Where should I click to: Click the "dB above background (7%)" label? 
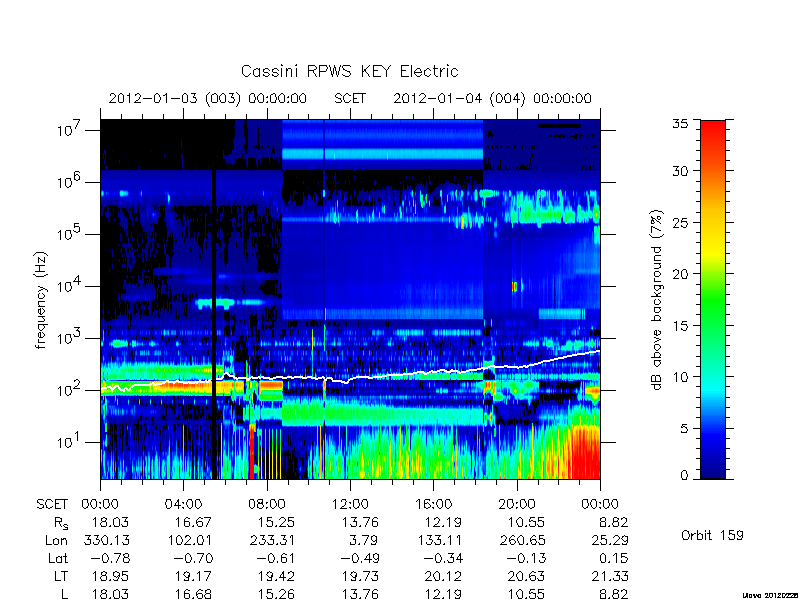(656, 300)
